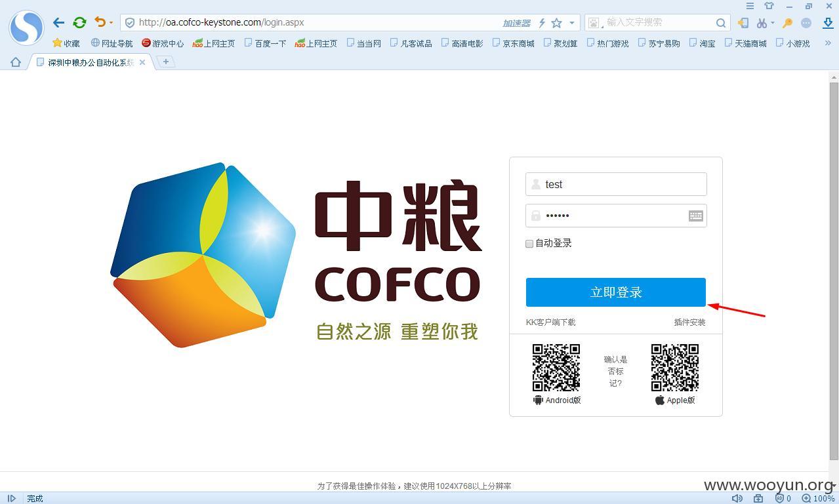Click the vertical page scrollbar
Viewport: 839px width, 504px height.
(x=834, y=271)
